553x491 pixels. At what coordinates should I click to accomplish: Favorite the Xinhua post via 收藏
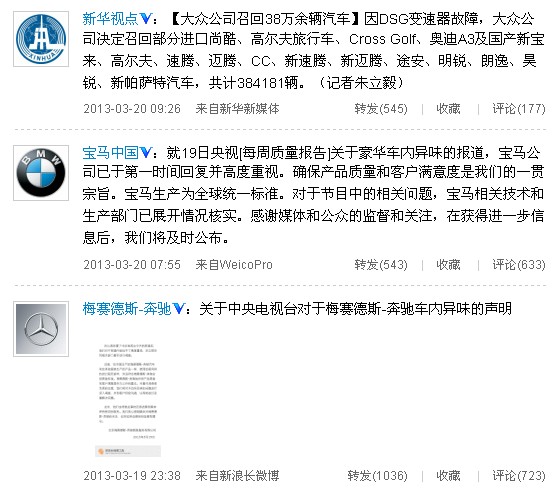pyautogui.click(x=448, y=109)
